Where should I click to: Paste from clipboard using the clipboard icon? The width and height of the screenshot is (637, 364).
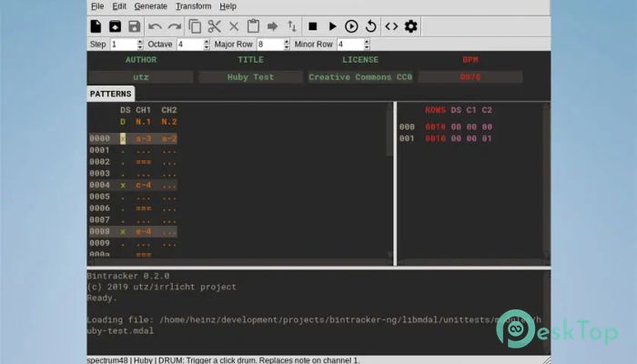(253, 26)
